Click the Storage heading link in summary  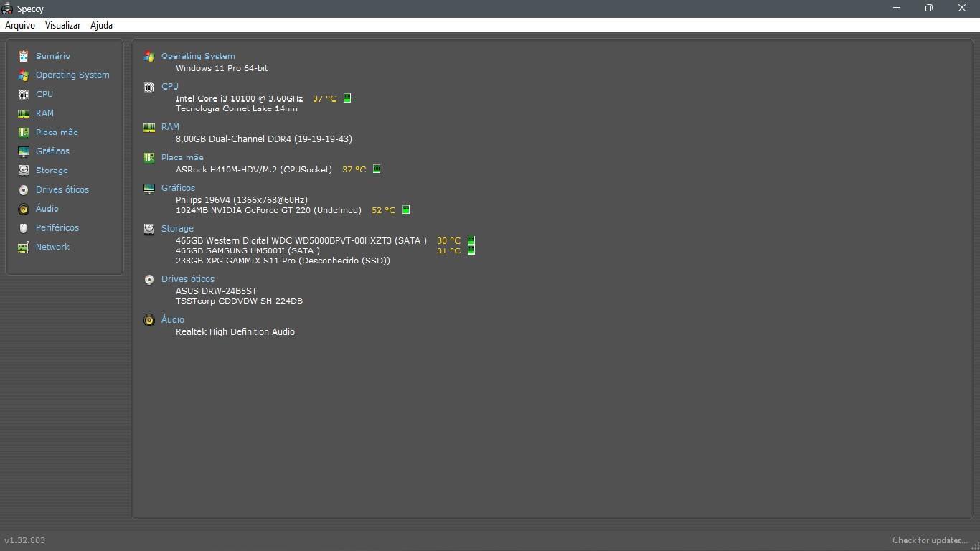(177, 229)
